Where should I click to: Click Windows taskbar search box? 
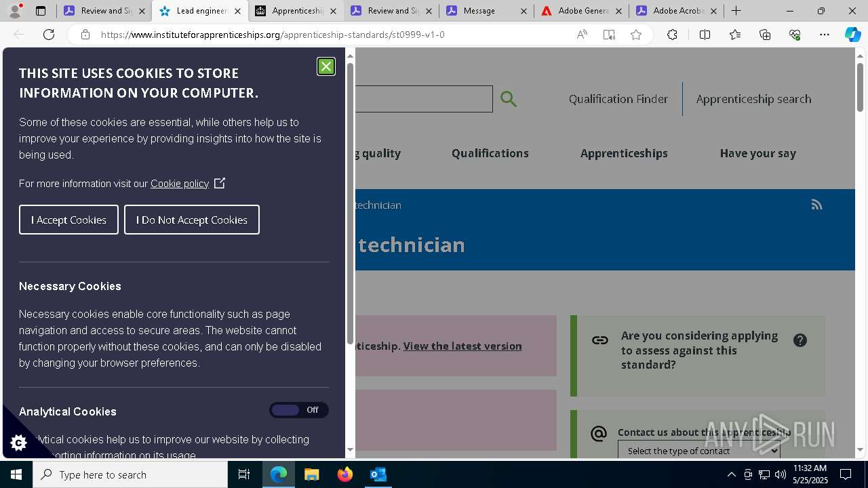pyautogui.click(x=130, y=474)
